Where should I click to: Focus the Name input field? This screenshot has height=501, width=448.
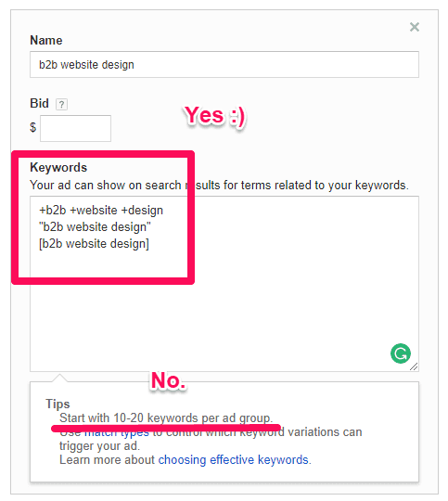pos(224,65)
